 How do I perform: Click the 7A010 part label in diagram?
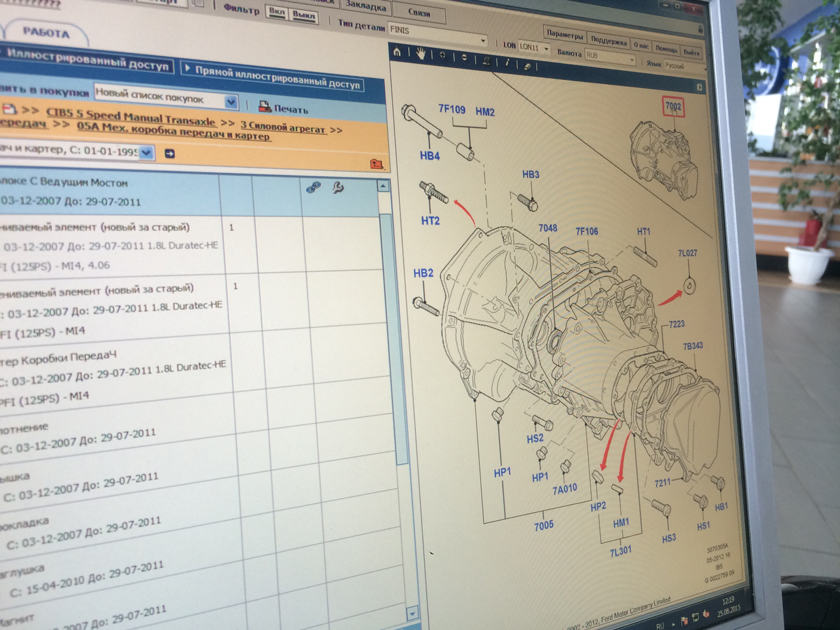[x=565, y=489]
